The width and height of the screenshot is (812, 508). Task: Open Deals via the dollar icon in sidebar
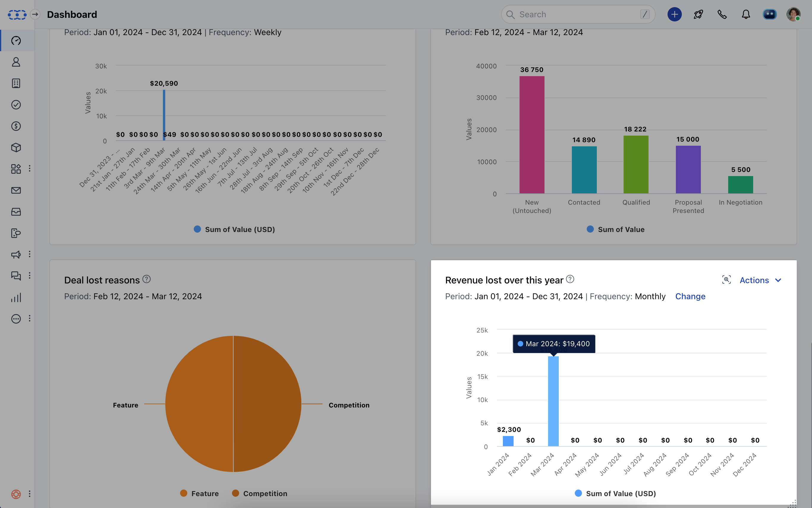click(16, 126)
